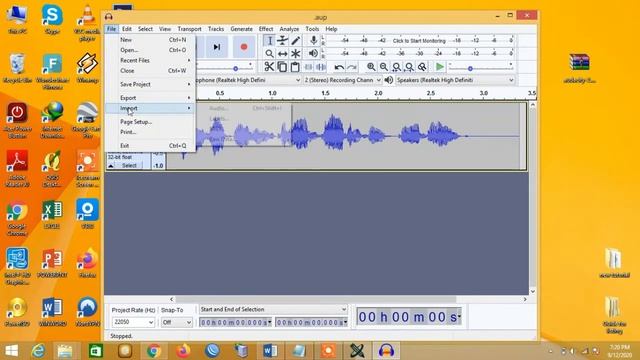Click the track Select button
The height and width of the screenshot is (360, 640).
(x=129, y=165)
